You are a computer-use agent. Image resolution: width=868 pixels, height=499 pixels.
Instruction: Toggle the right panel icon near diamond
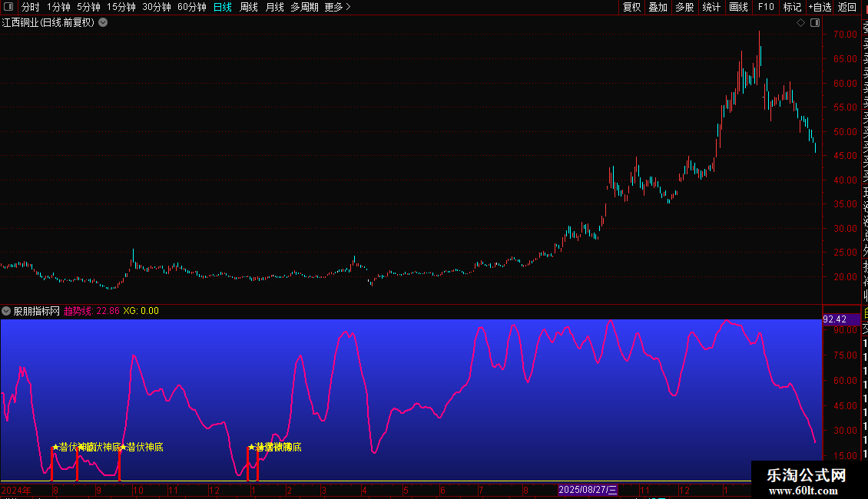(815, 23)
